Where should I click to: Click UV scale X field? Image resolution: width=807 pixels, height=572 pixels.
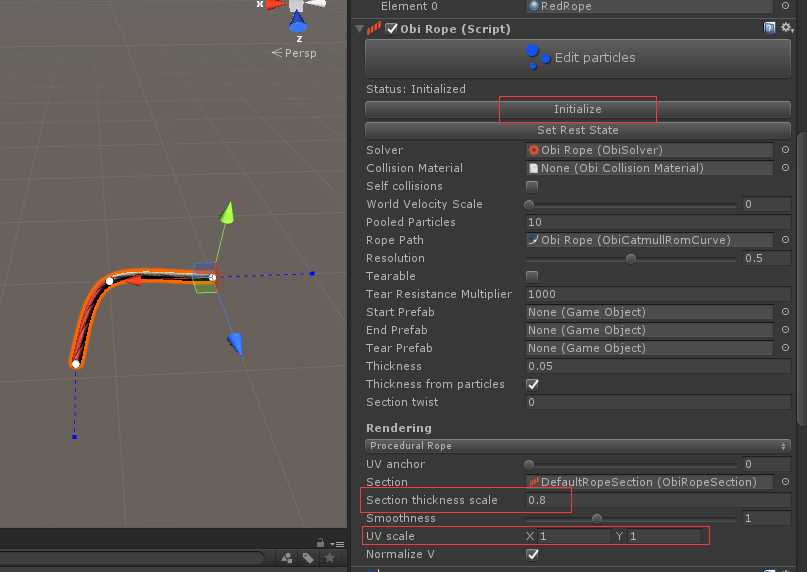[574, 536]
